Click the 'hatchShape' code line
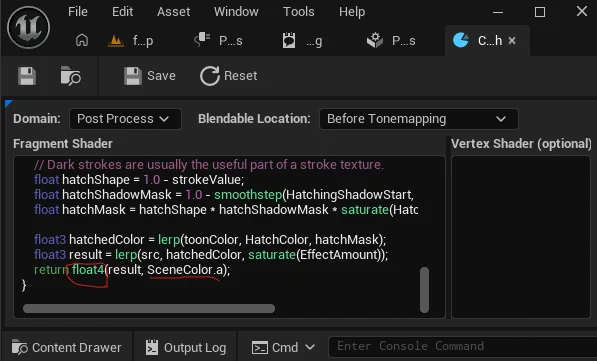This screenshot has width=597, height=361. tap(139, 179)
